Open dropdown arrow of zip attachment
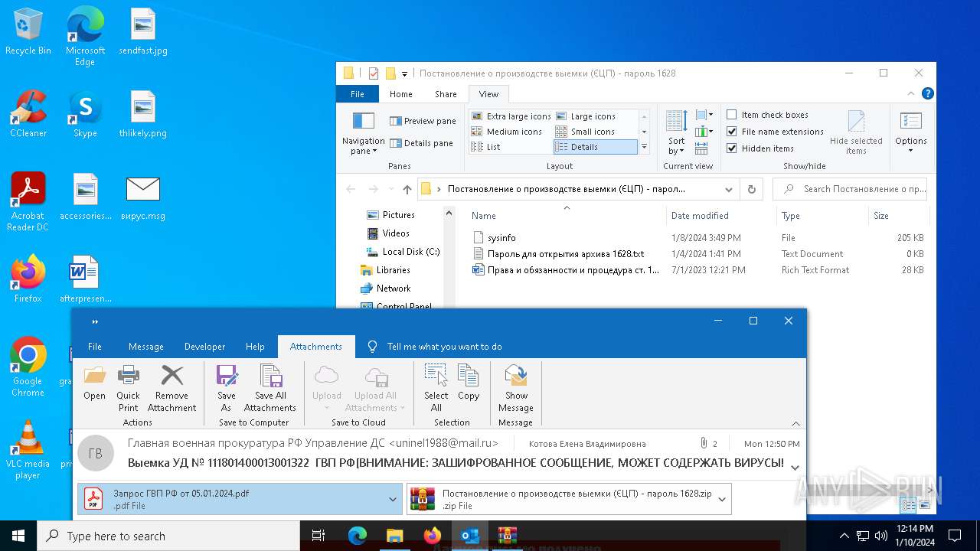This screenshot has width=980, height=551. (721, 500)
